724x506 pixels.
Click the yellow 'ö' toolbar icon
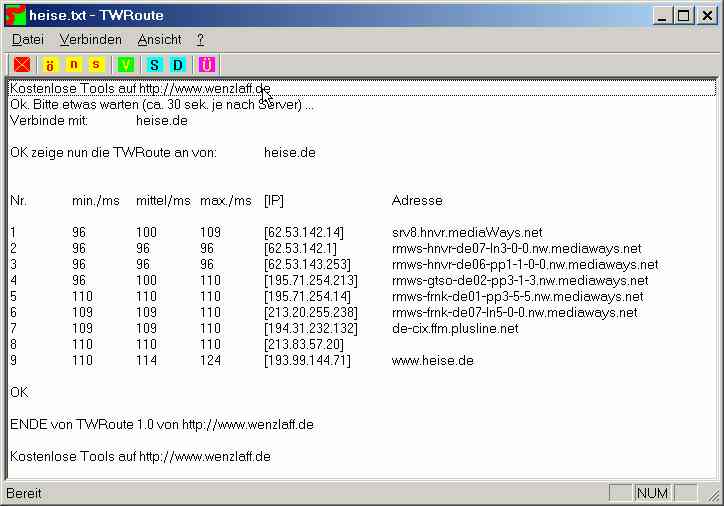pos(49,65)
